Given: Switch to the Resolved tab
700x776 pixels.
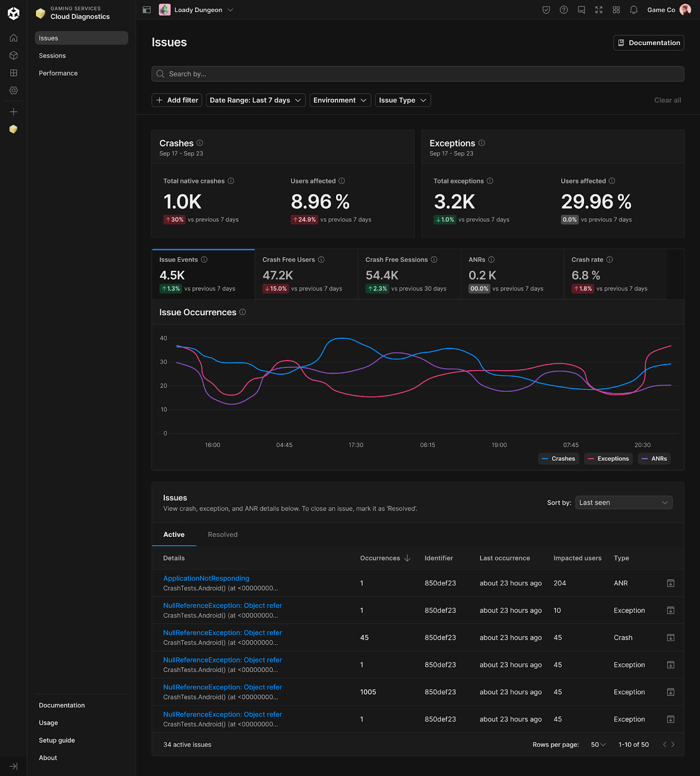Looking at the screenshot, I should click(223, 534).
